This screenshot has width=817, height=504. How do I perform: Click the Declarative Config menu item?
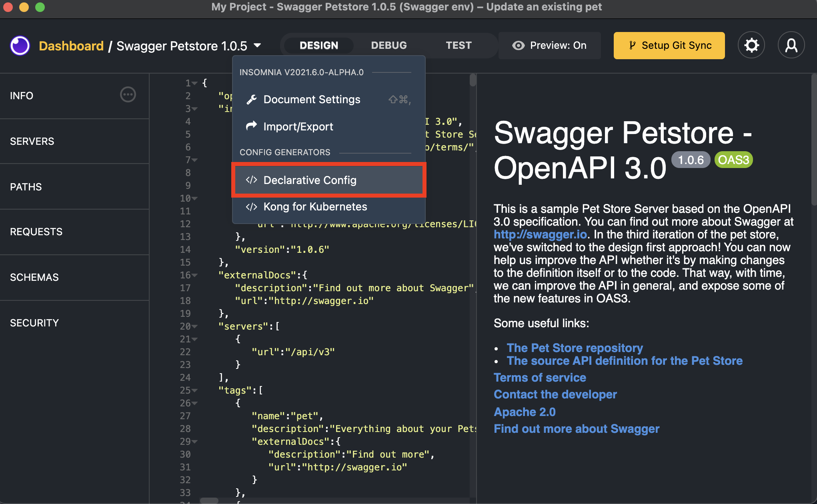coord(328,180)
